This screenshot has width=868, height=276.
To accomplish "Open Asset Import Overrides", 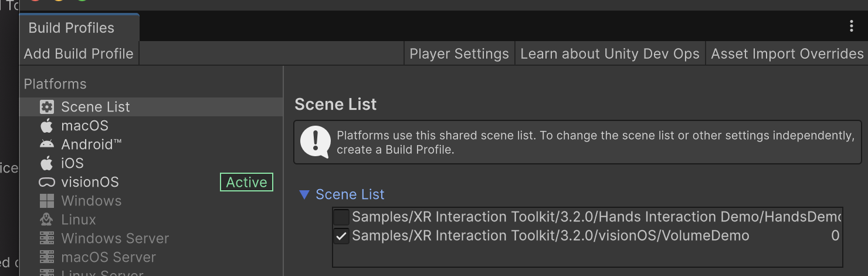I will tap(787, 53).
